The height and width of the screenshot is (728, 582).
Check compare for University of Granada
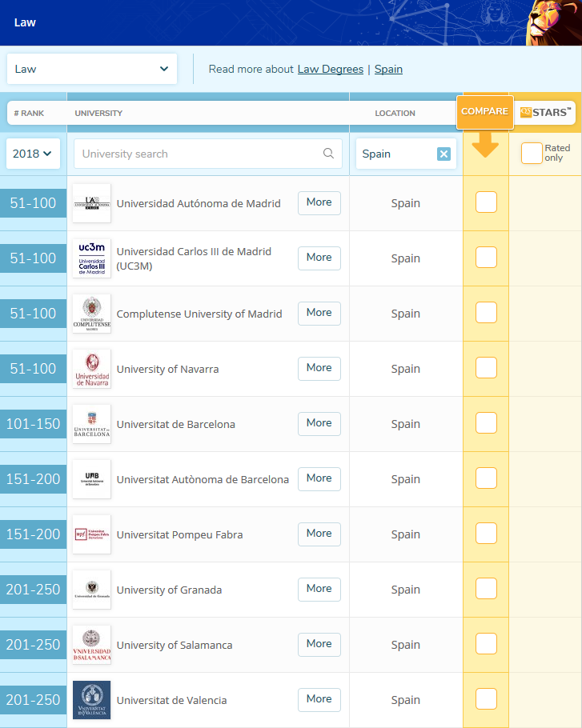pos(486,589)
